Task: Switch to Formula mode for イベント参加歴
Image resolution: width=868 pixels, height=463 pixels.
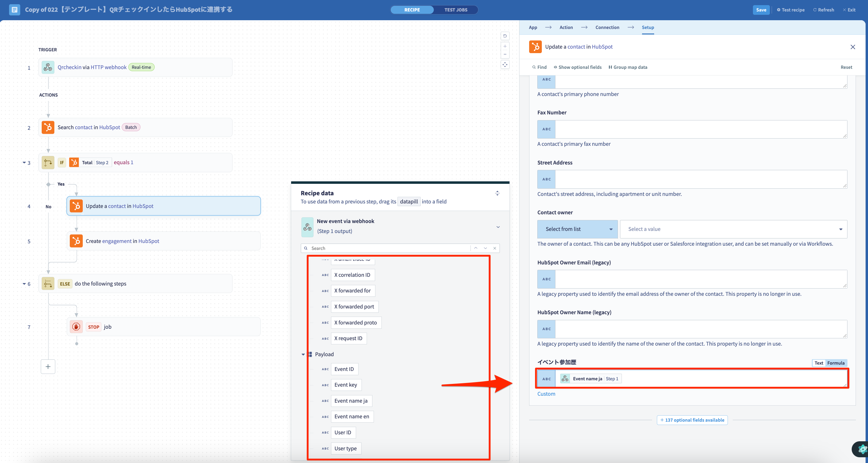Action: pyautogui.click(x=836, y=363)
